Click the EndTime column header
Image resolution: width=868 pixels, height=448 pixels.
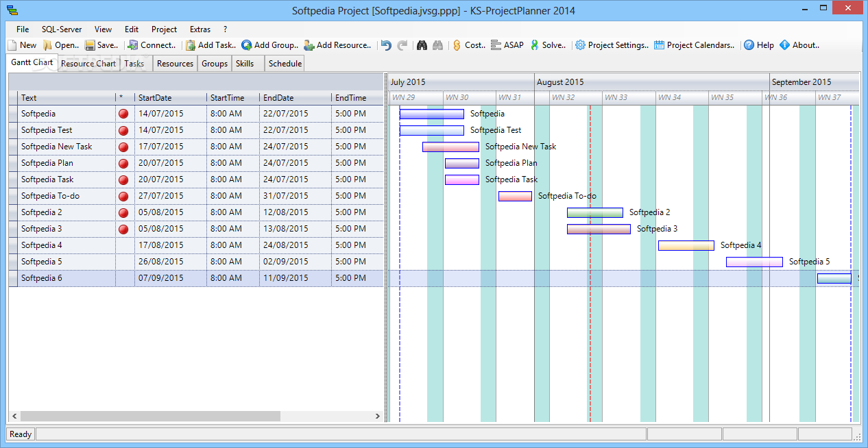(357, 98)
